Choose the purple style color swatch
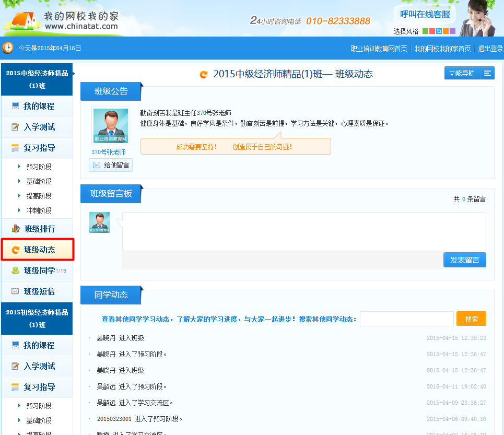Image resolution: width=504 pixels, height=435 pixels. coord(452,31)
